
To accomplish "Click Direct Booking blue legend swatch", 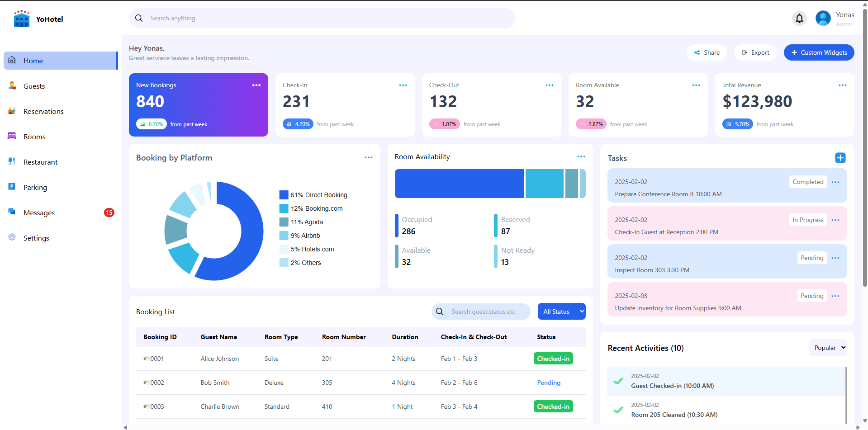I will point(284,195).
